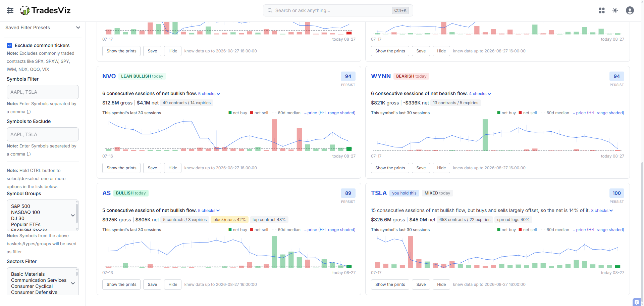Viewport: 644px width, 306px height.
Task: Select S&P 500 in Symbol Groups list
Action: point(20,206)
